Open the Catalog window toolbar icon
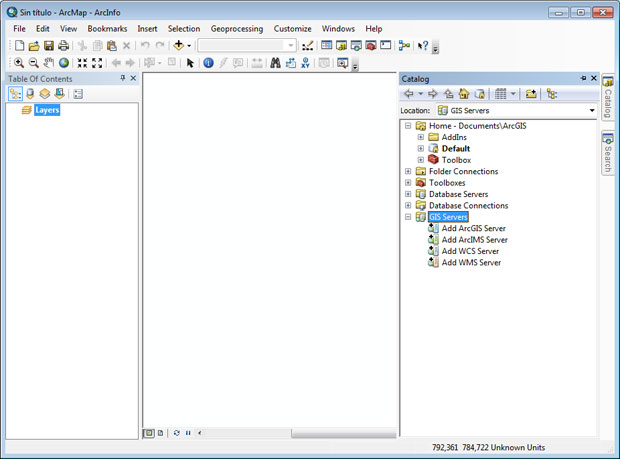The image size is (620, 459). coord(341,45)
